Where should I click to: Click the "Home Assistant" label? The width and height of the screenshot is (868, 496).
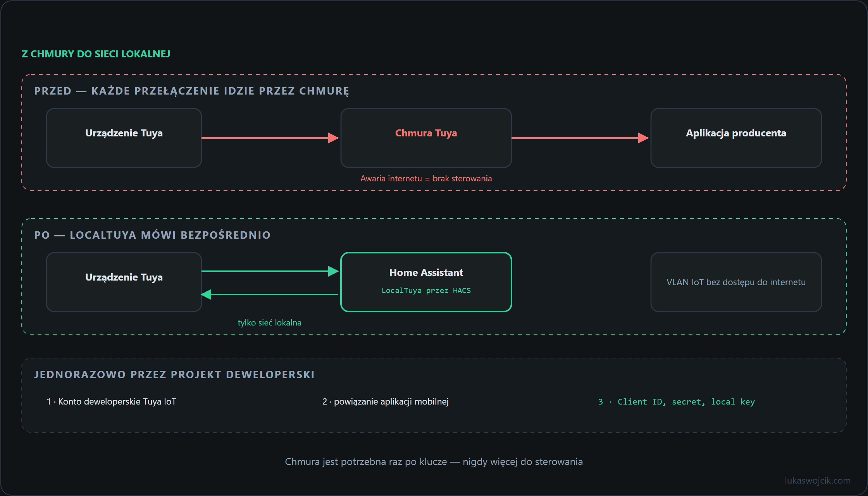tap(426, 272)
